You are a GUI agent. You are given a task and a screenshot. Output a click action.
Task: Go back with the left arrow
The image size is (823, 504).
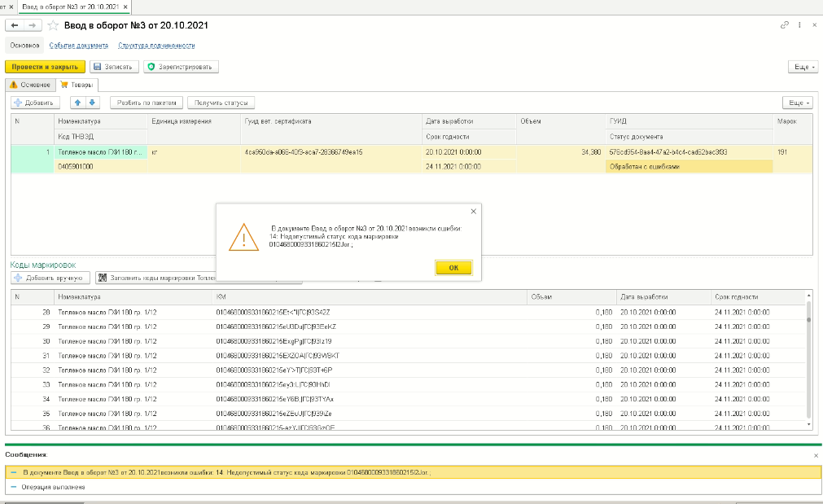click(x=15, y=25)
